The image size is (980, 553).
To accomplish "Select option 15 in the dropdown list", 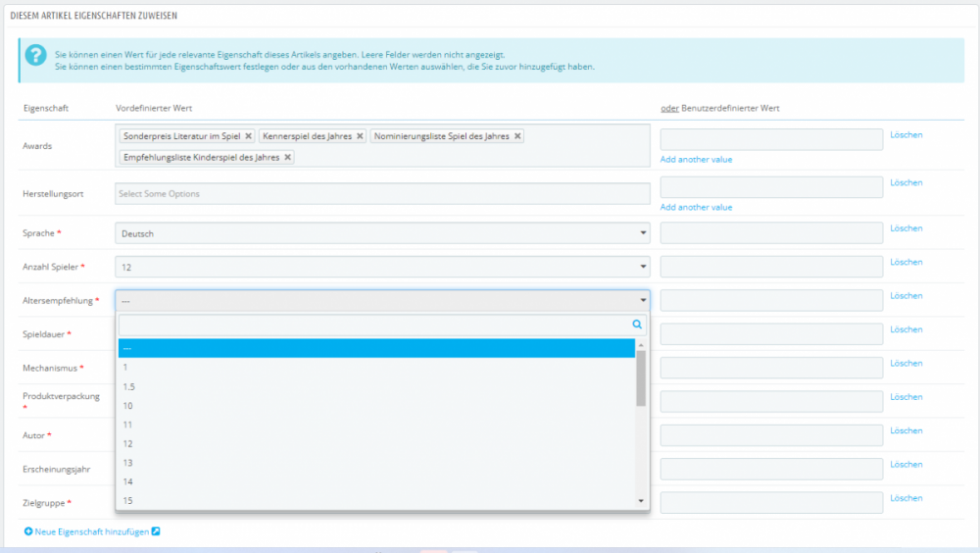I will point(128,501).
